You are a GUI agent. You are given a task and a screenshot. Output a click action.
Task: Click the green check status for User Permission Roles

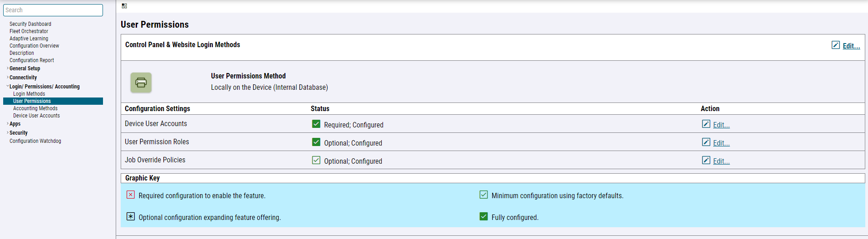[x=316, y=142]
